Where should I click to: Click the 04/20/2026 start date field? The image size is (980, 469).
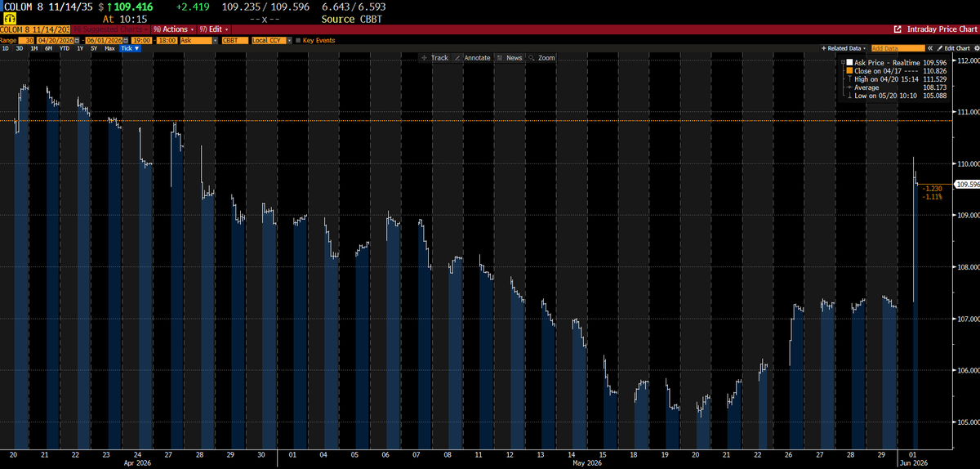tap(56, 40)
